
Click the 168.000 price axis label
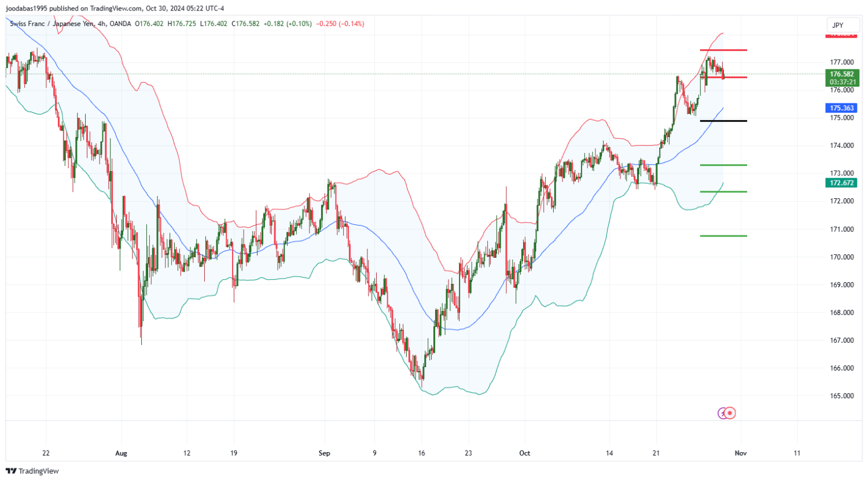(x=842, y=312)
